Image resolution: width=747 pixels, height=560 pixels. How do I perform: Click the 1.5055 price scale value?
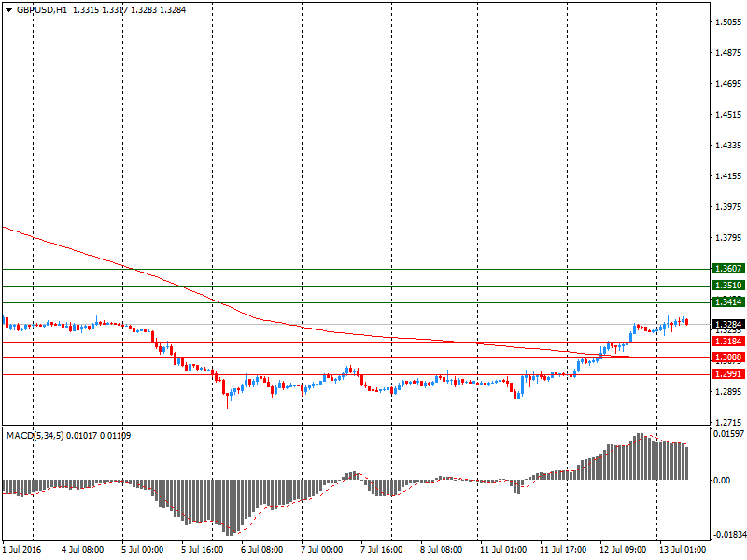click(x=728, y=21)
